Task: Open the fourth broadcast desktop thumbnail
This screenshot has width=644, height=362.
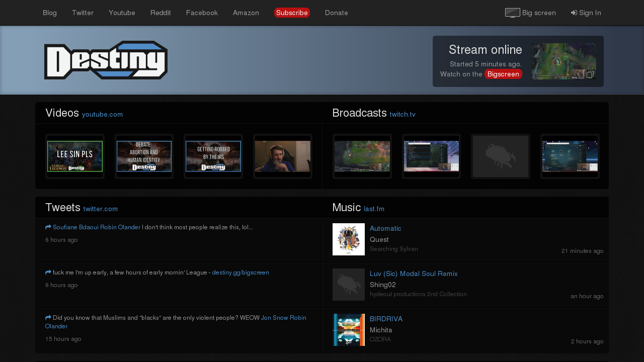Action: pyautogui.click(x=570, y=156)
